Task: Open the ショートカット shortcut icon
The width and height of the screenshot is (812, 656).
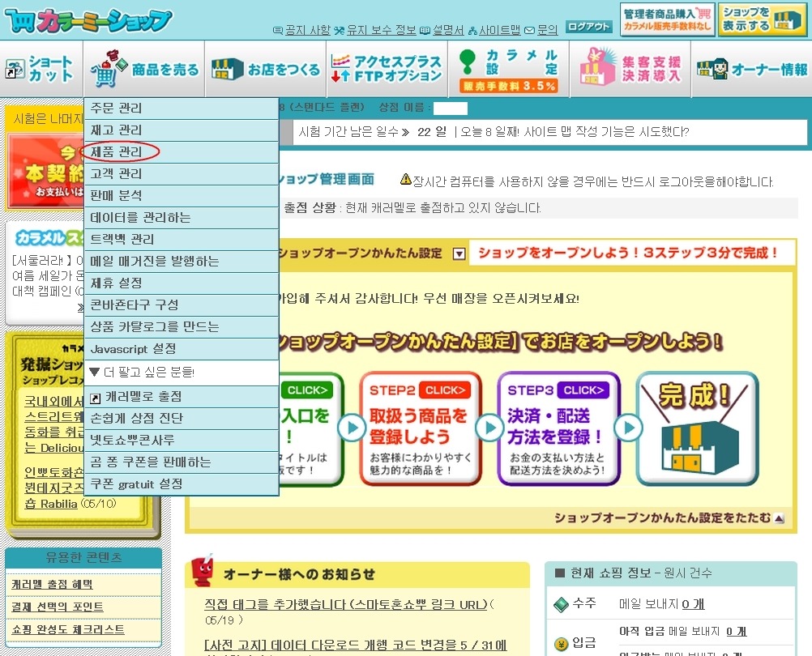Action: point(42,70)
